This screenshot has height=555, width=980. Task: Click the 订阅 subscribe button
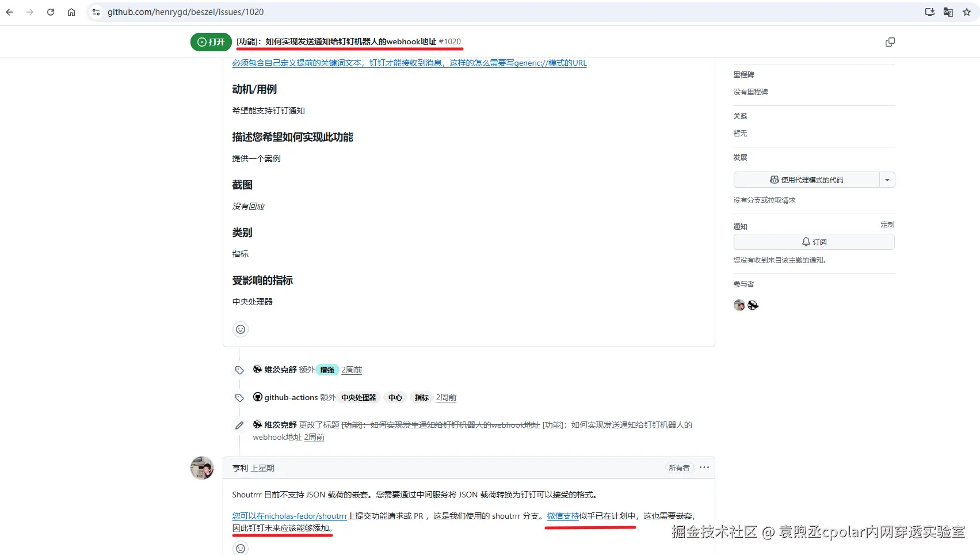coord(814,242)
